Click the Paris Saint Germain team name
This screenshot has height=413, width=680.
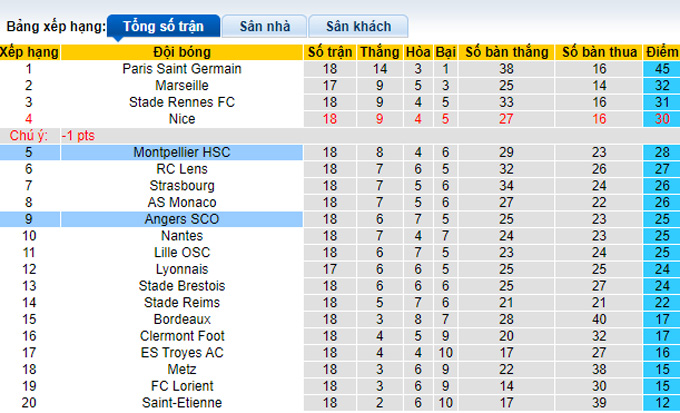point(182,69)
